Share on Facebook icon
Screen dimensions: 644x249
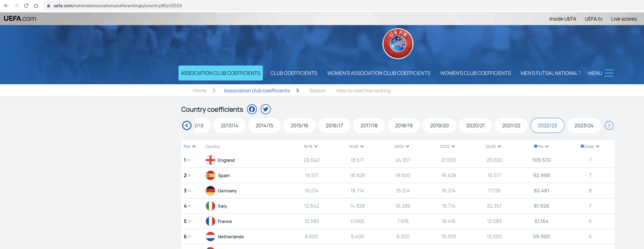252,109
